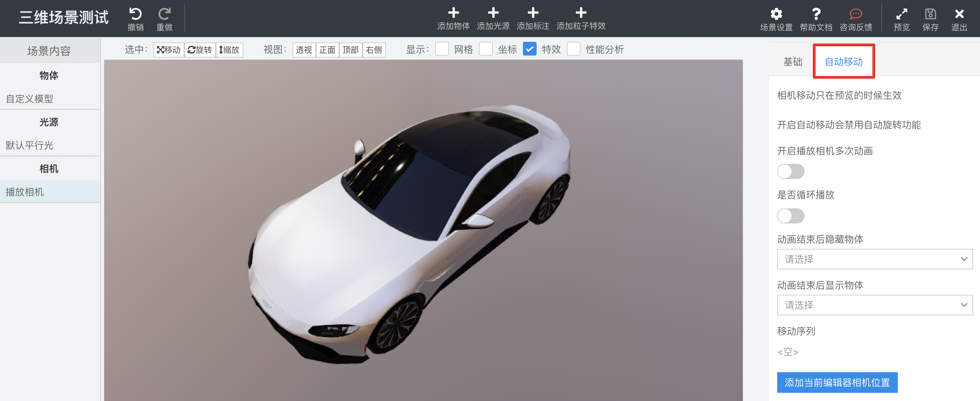The width and height of the screenshot is (980, 401).
Task: Uncheck the effects (特效) checkbox
Action: pyautogui.click(x=529, y=49)
